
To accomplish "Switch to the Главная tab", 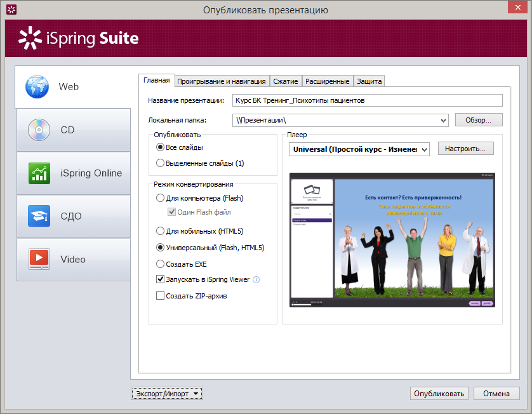I will coord(156,80).
